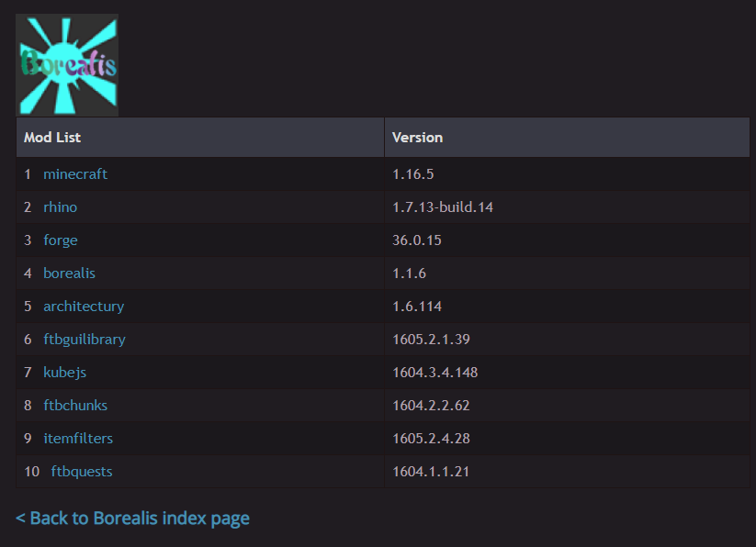The height and width of the screenshot is (547, 756).
Task: Select the 1.7.13-build.14 version text
Action: 443,207
